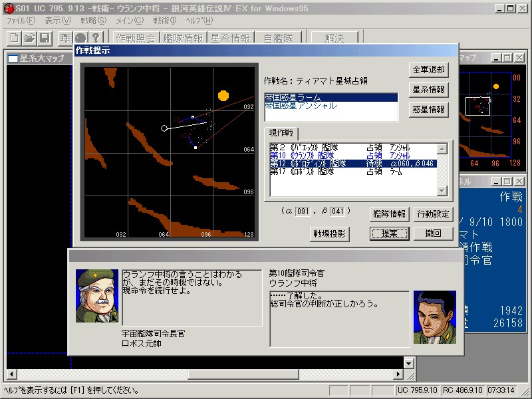The height and width of the screenshot is (399, 532).
Task: Click the star map scroll-left arrow
Action: (11, 374)
